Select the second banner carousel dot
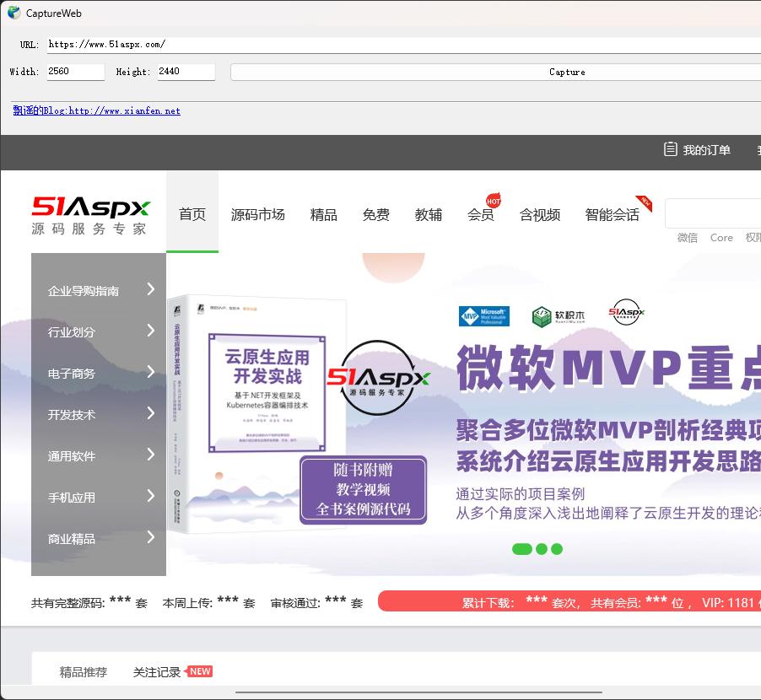This screenshot has width=761, height=700. point(542,549)
